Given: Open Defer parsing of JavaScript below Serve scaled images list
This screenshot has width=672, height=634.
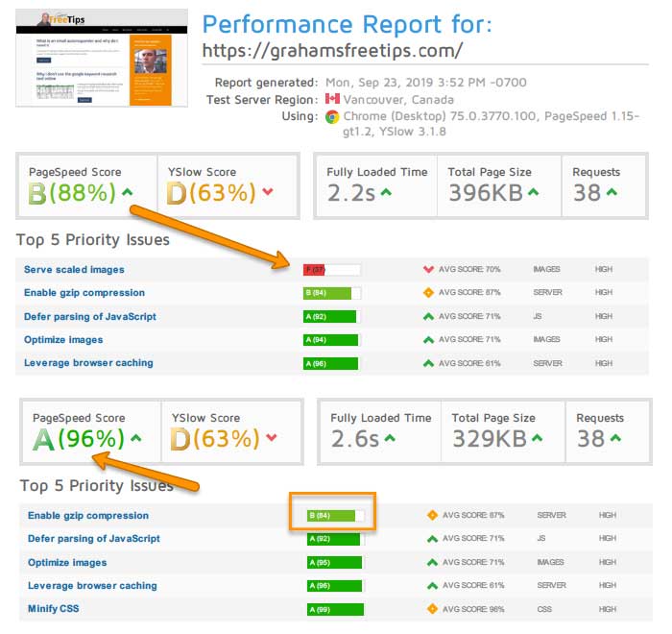Looking at the screenshot, I should 90,317.
